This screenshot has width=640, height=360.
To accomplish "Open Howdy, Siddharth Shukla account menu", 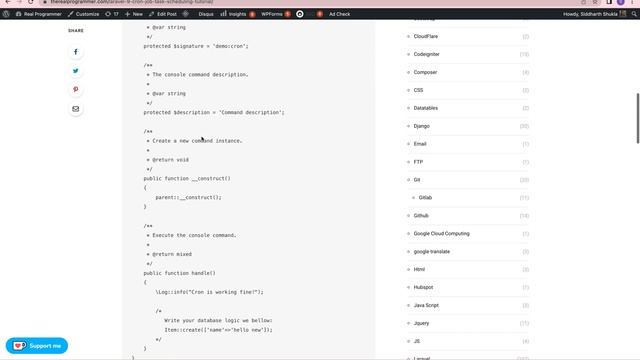I will (594, 14).
